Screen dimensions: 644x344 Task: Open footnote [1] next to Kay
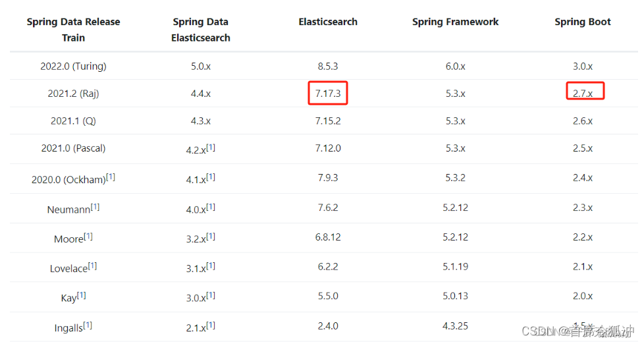[x=81, y=295]
